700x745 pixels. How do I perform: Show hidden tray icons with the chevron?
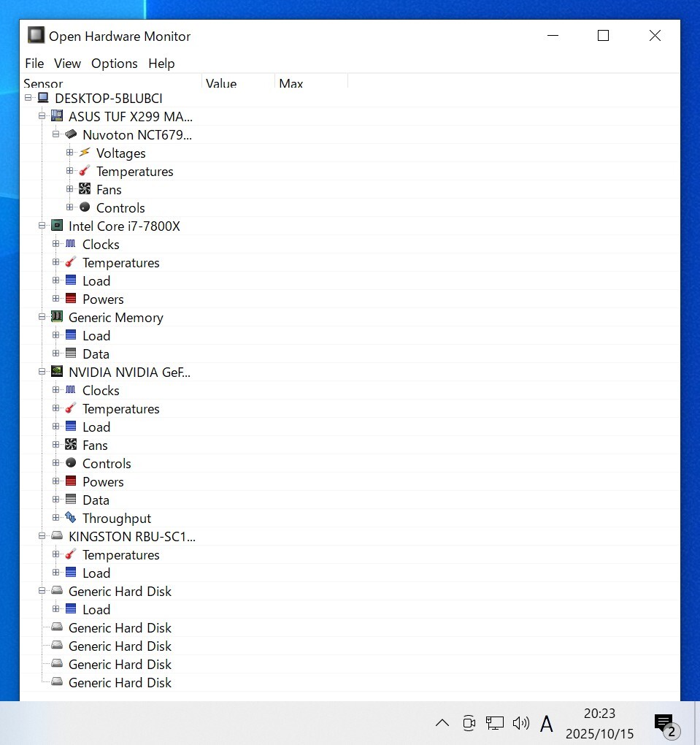(x=442, y=723)
